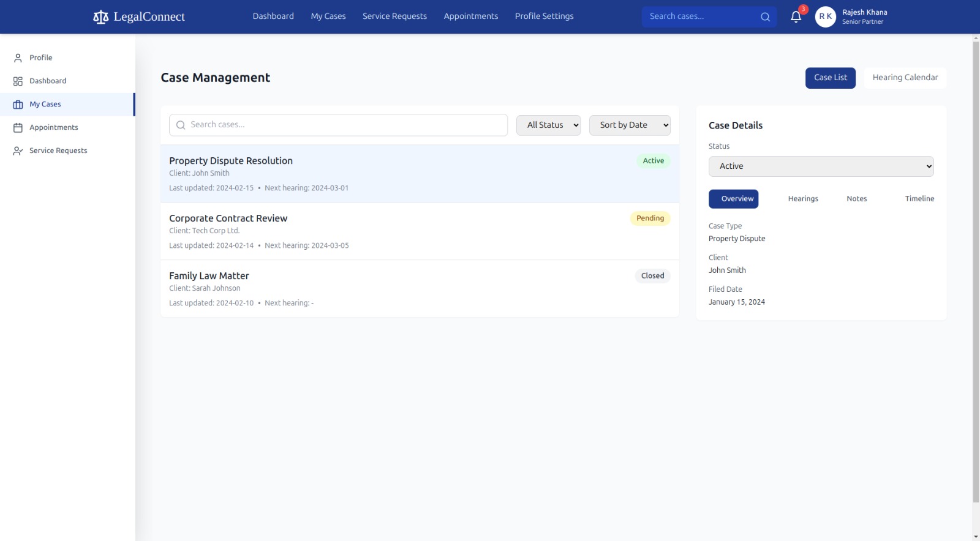This screenshot has width=980, height=541.
Task: Click the Appointments calendar icon in sidebar
Action: tap(18, 127)
